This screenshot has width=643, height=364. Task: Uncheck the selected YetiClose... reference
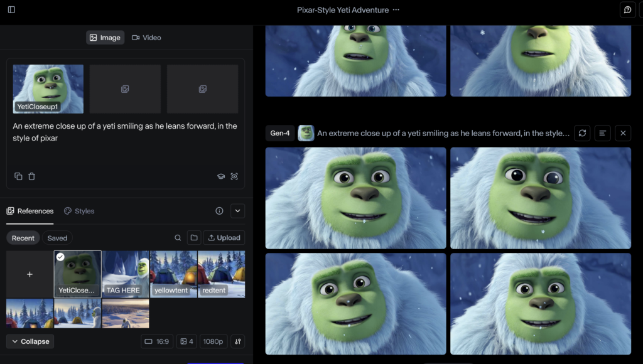coord(60,257)
